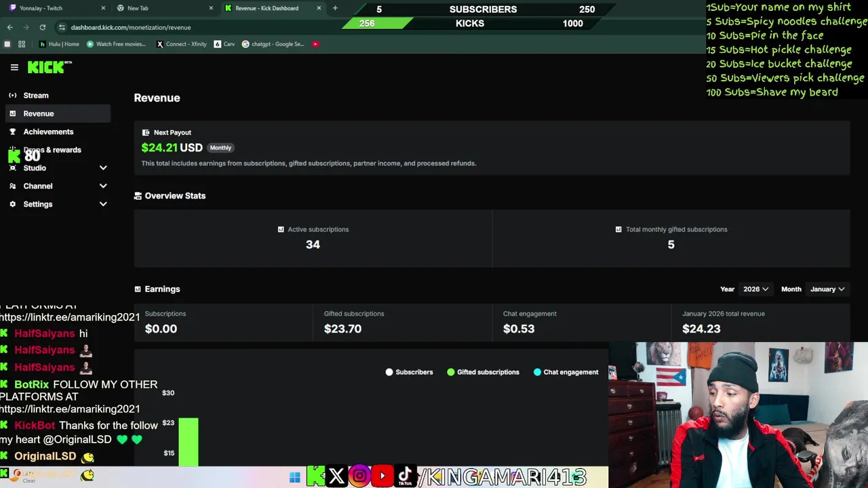Open the Year 2026 dropdown
The image size is (868, 488).
(x=755, y=289)
